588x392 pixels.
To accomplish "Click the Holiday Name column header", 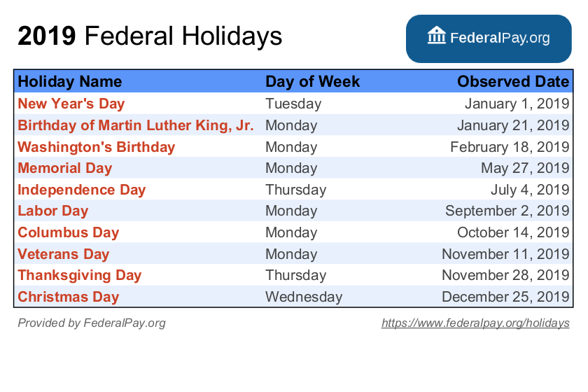I will coord(70,81).
